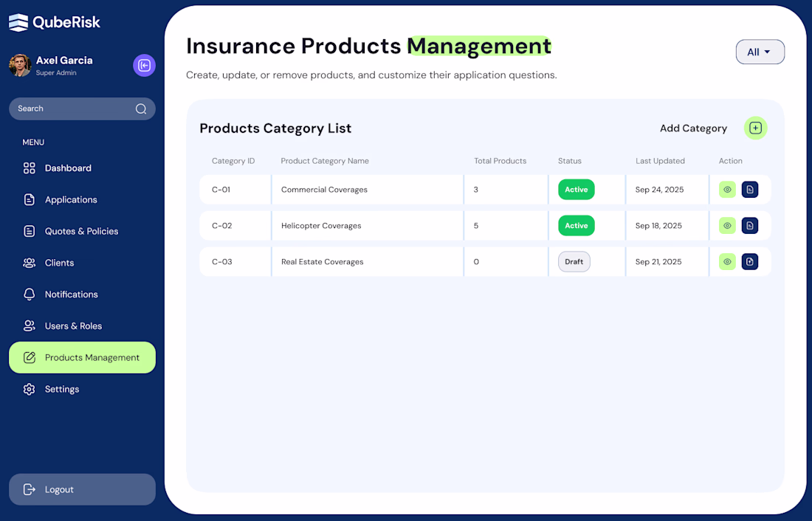The height and width of the screenshot is (521, 812).
Task: Click the QubeRisk logo
Action: (55, 22)
